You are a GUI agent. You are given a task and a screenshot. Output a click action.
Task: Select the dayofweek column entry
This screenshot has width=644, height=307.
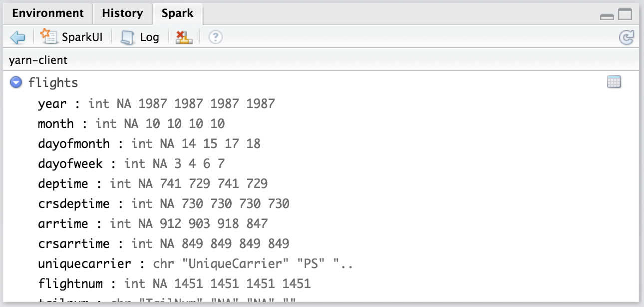pyautogui.click(x=70, y=163)
